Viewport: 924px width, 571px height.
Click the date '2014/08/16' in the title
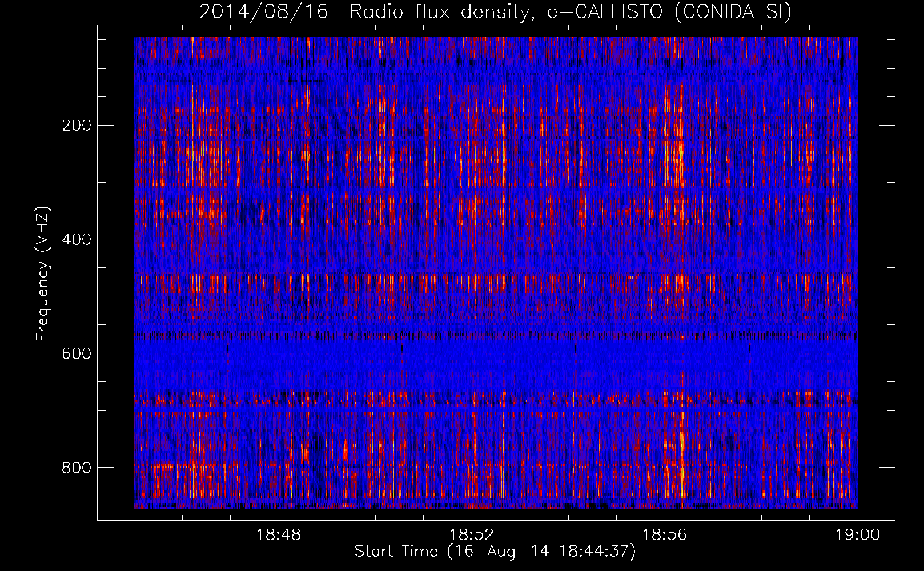click(x=264, y=11)
